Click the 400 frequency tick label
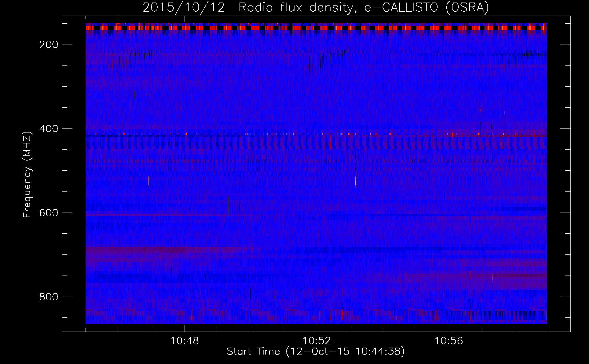589x364 pixels. coord(49,129)
